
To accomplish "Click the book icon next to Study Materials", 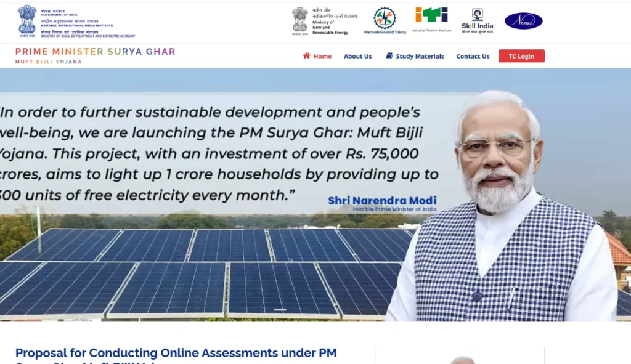I will tap(388, 55).
